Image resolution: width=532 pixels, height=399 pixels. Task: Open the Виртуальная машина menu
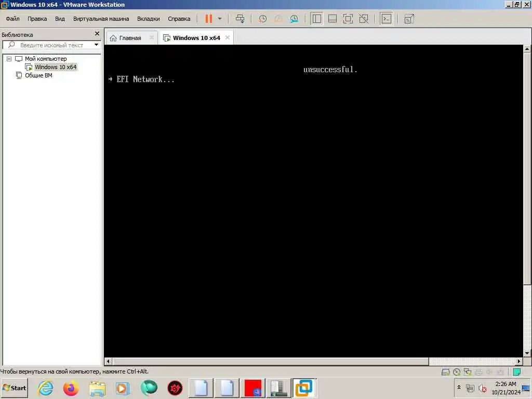(101, 19)
